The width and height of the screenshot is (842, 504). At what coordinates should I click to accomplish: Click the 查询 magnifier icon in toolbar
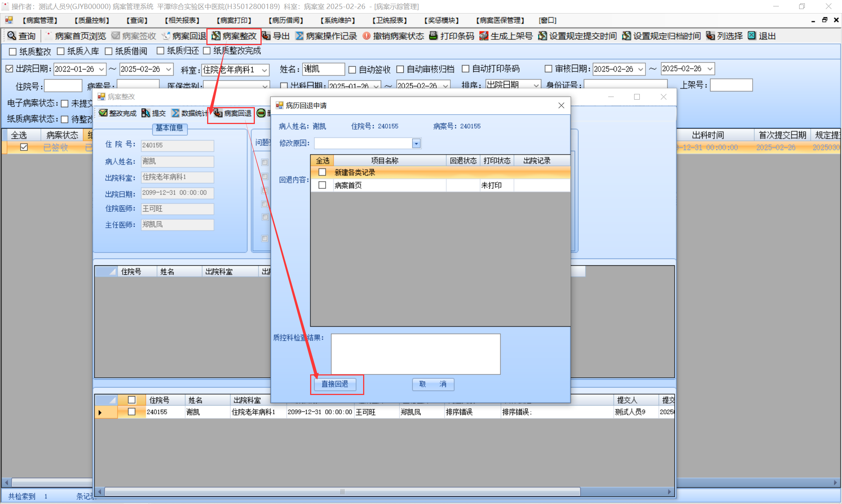coord(12,36)
